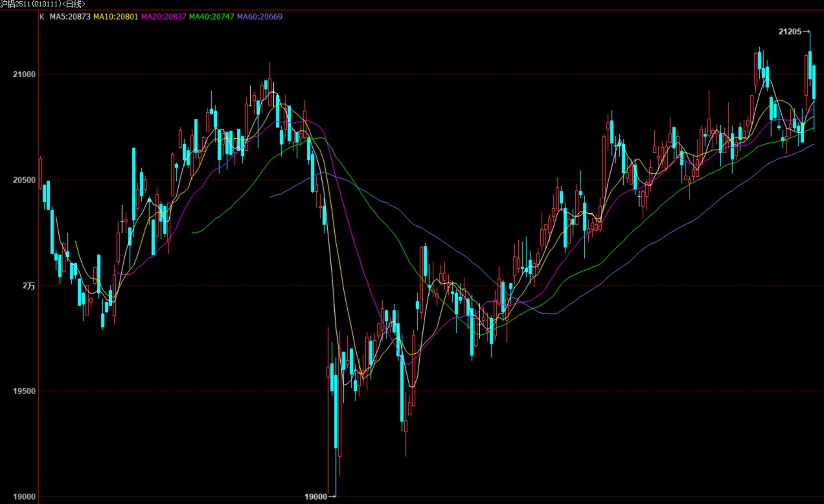Click the 20500 price axis label
The height and width of the screenshot is (504, 824).
tap(24, 180)
